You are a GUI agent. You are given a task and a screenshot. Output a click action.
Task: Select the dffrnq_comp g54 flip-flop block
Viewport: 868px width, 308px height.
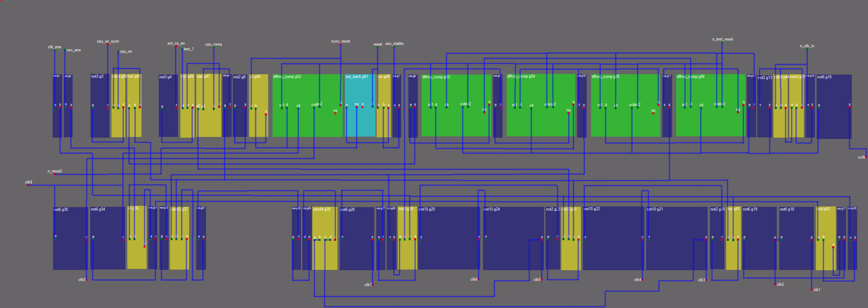[x=541, y=105]
